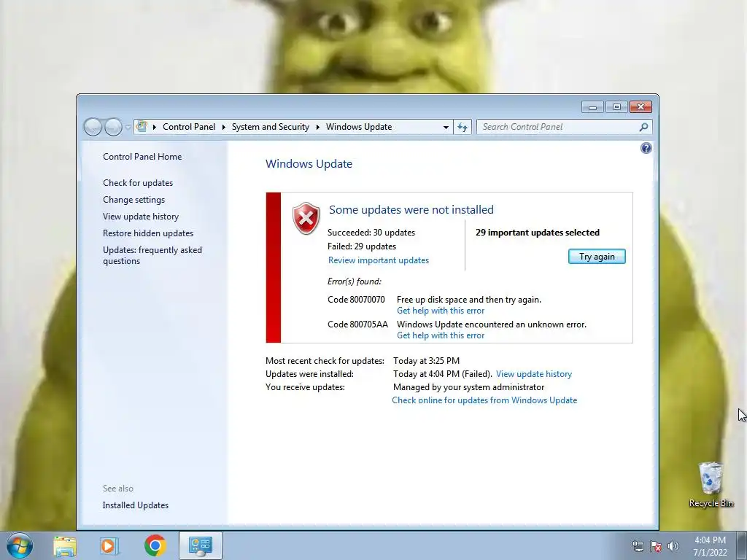The image size is (747, 560).
Task: Click Managed by your system administrator text
Action: (x=468, y=387)
